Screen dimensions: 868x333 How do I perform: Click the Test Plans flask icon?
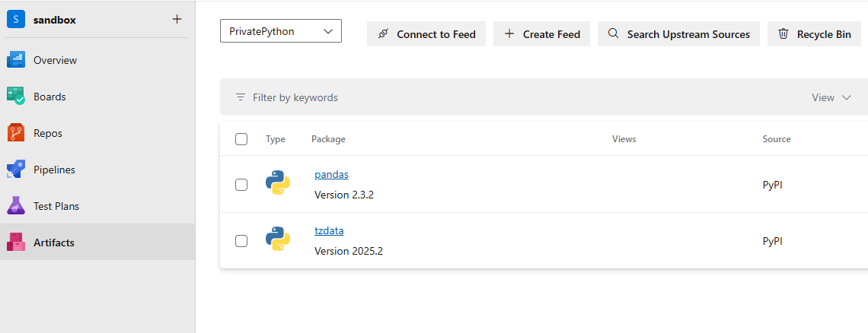(x=16, y=206)
